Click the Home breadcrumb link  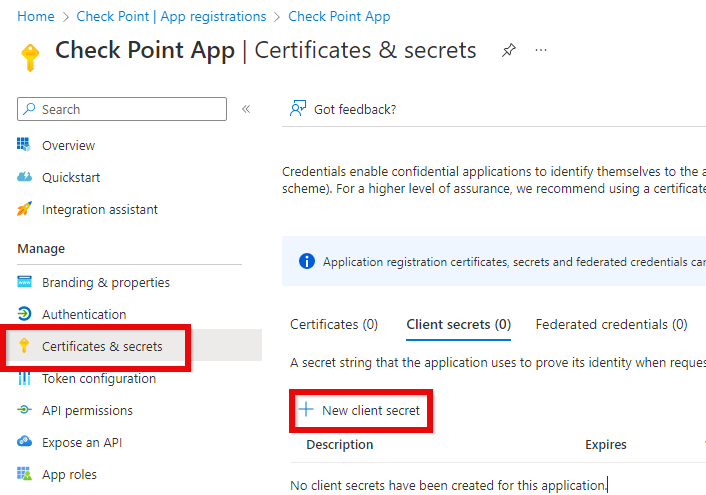pos(36,17)
